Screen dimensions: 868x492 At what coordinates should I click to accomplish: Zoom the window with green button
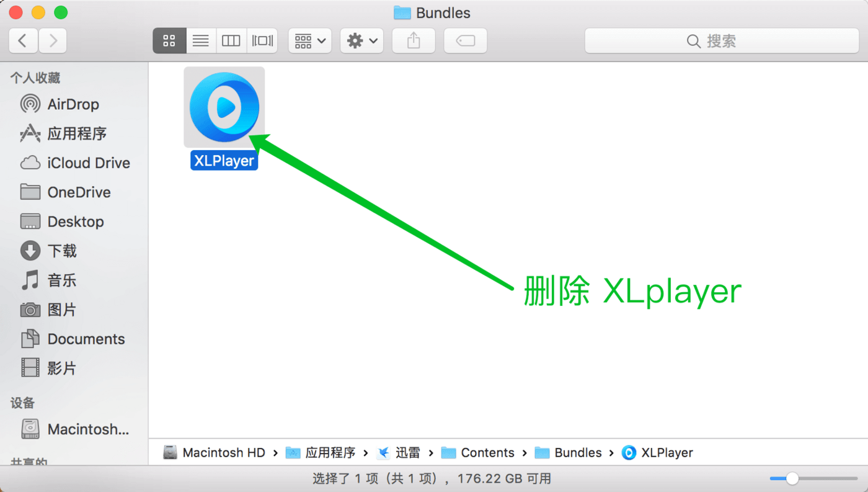pos(61,12)
